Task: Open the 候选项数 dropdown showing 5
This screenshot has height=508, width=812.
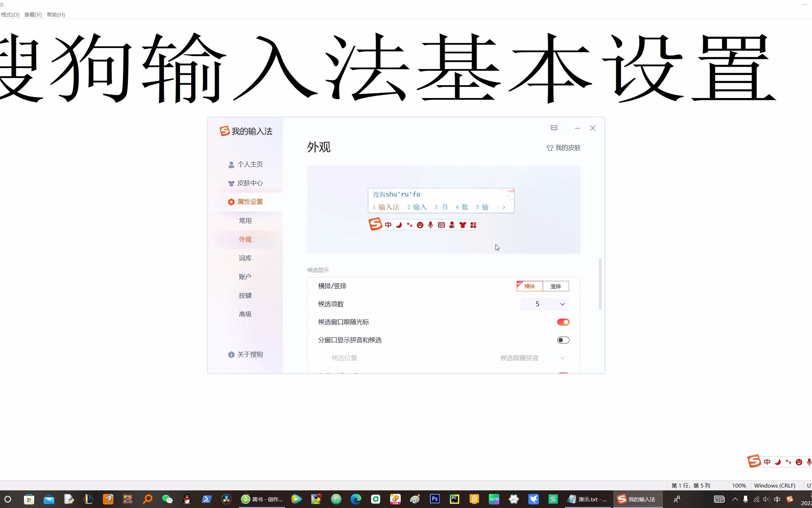Action: click(545, 304)
